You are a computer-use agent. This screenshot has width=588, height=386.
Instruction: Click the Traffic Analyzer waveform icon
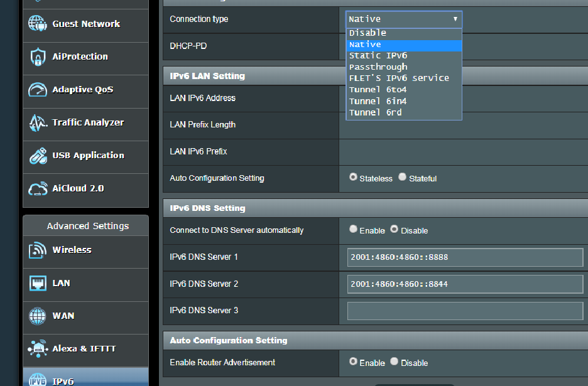pyautogui.click(x=38, y=123)
